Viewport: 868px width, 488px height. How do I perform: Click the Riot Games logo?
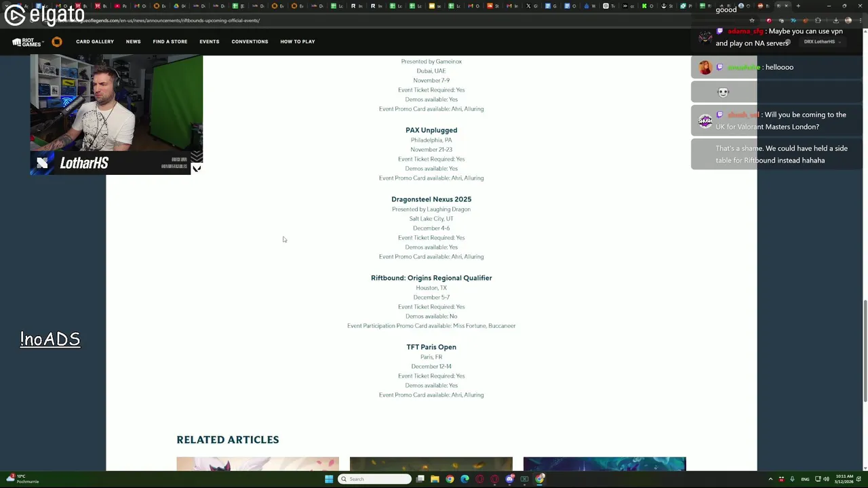(27, 41)
